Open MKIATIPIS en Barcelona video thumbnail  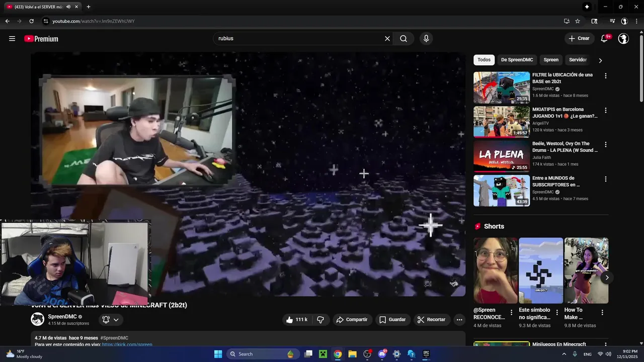(x=501, y=122)
